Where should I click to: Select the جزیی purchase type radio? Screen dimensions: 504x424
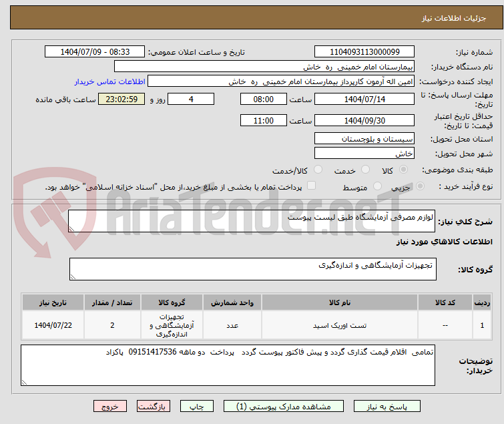[420, 186]
